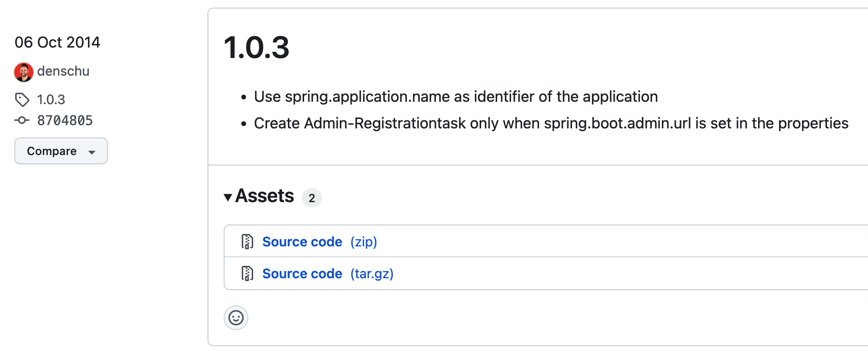Viewport: 868px width, 351px height.
Task: Click the zip archive file icon
Action: click(247, 242)
